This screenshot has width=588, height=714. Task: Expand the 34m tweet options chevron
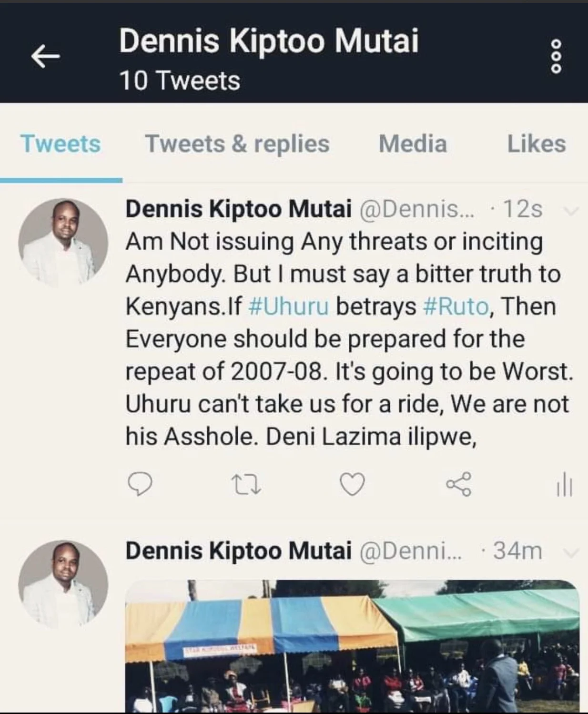pyautogui.click(x=571, y=552)
